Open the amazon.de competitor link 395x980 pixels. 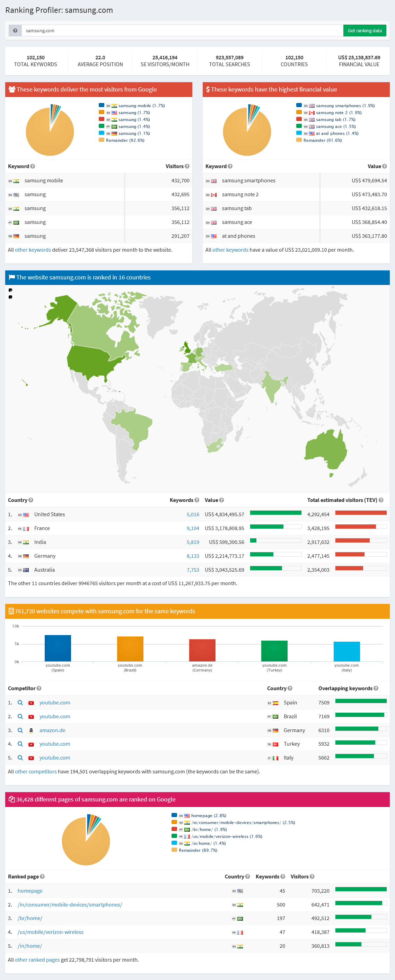(x=52, y=730)
